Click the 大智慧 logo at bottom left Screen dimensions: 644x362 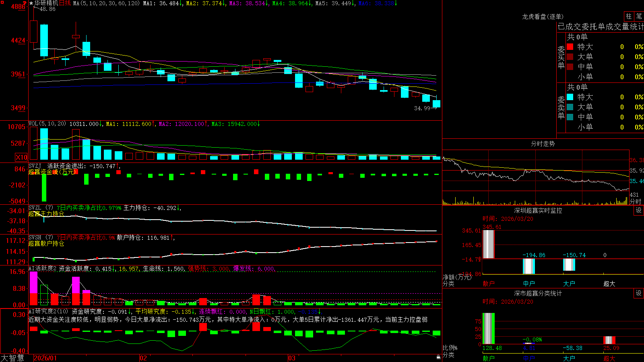pos(12,358)
